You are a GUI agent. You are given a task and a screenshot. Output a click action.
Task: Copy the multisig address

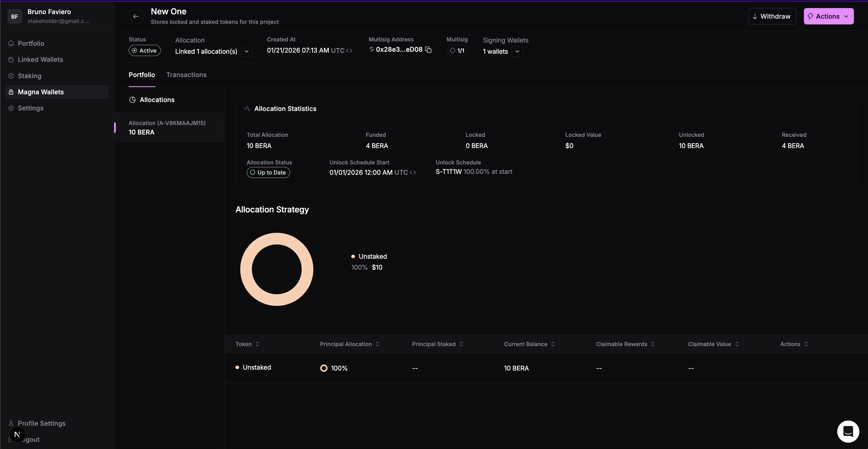click(428, 49)
